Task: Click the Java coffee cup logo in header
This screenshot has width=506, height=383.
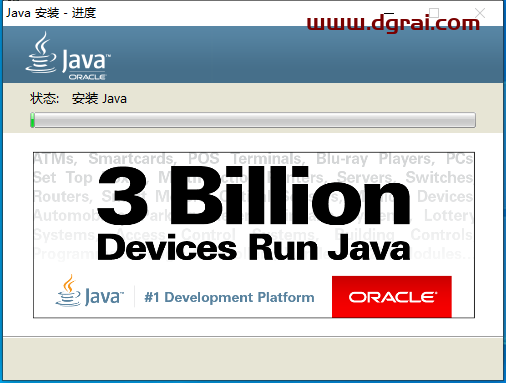Action: coord(41,52)
